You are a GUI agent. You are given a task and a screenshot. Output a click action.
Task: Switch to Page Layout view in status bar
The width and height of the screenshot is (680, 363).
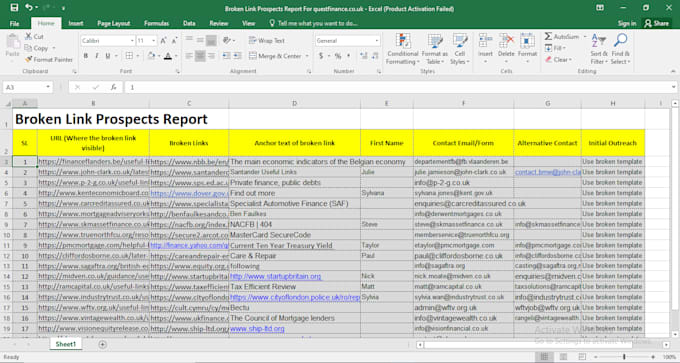tap(563, 357)
